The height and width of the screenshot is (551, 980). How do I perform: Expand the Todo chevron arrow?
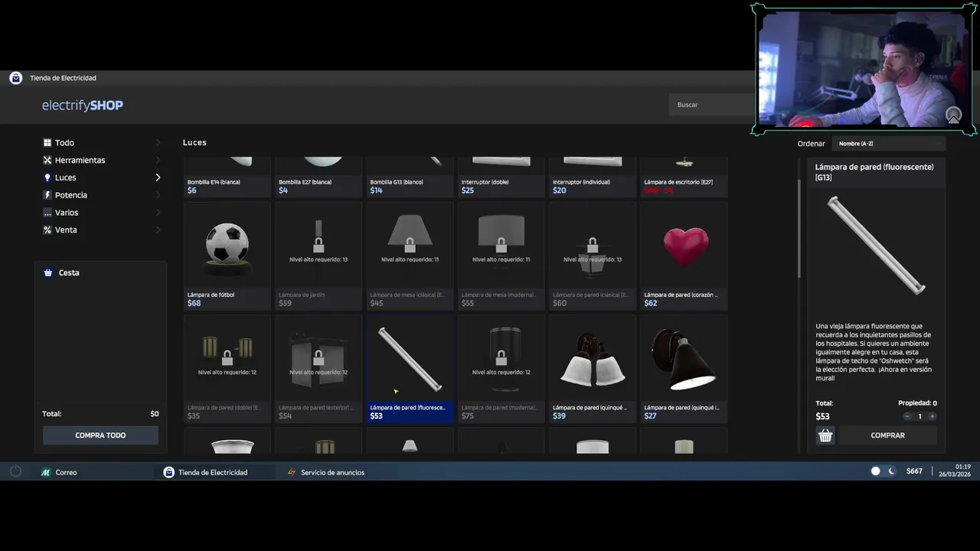pos(158,142)
